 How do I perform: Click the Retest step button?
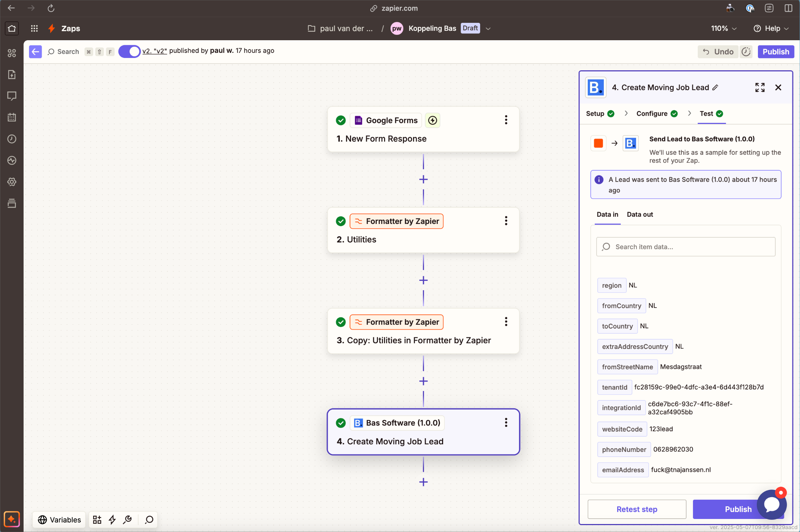[637, 509]
